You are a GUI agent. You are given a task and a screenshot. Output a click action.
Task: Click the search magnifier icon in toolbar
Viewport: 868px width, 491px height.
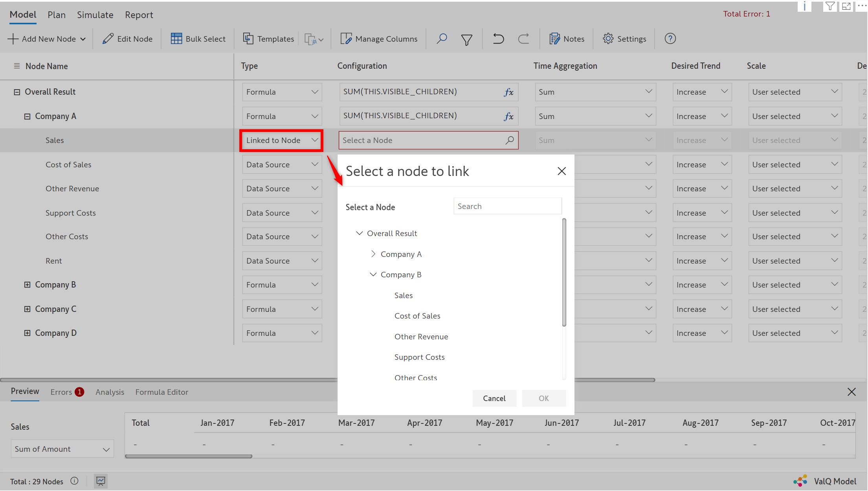point(442,38)
